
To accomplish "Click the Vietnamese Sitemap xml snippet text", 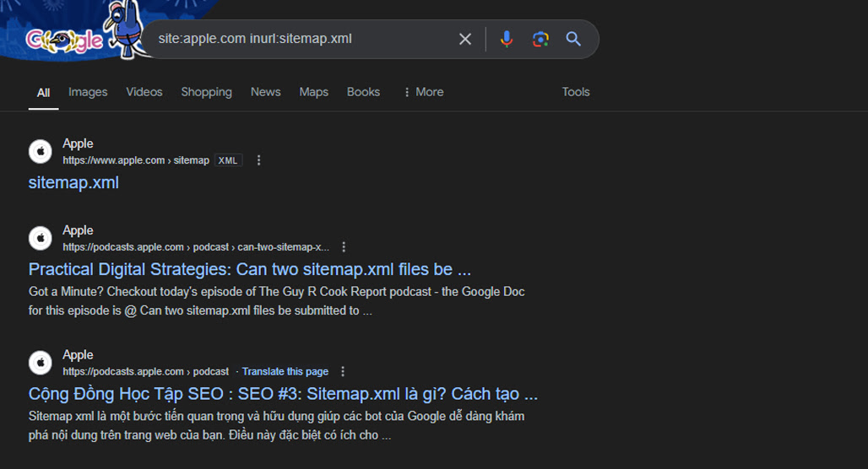I will click(x=277, y=425).
